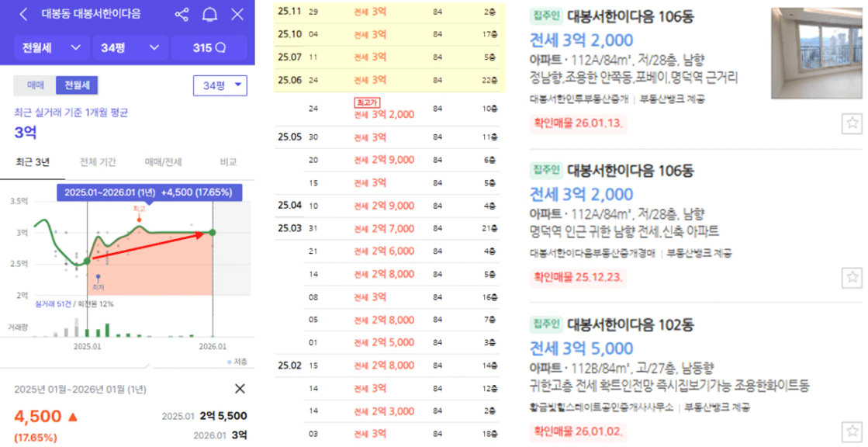This screenshot has height=447, width=868.
Task: Open the 34평 dropdown in purple header
Action: (130, 47)
